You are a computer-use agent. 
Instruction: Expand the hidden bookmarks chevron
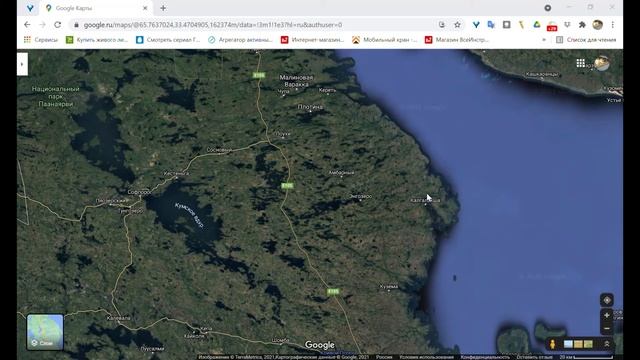(544, 40)
